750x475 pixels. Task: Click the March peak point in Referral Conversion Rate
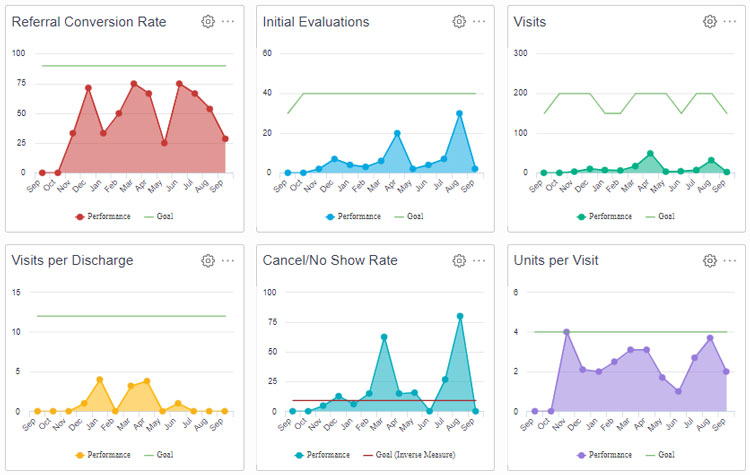134,84
